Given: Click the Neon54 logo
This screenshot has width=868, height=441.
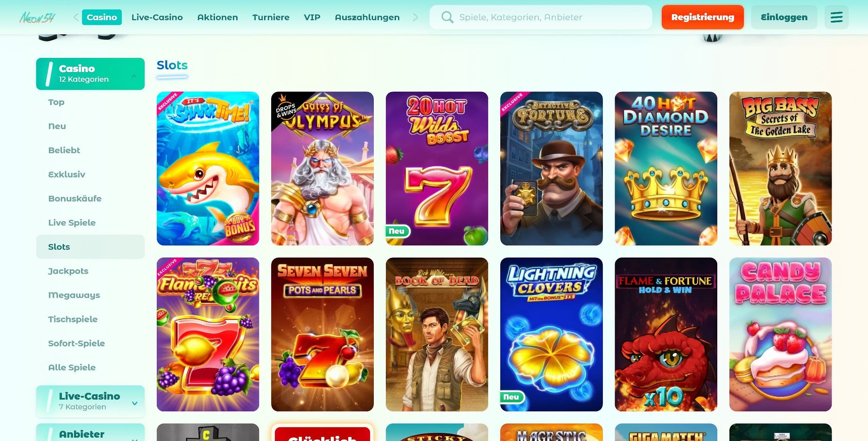Looking at the screenshot, I should coord(37,17).
